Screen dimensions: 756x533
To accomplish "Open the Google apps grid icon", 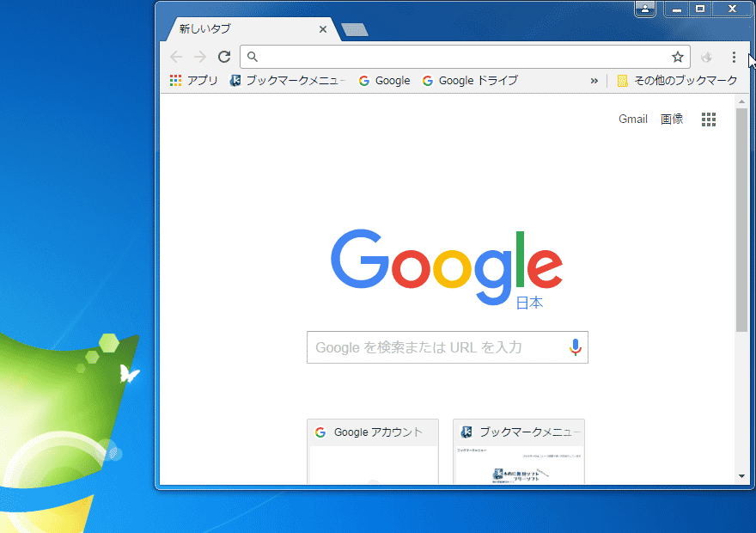I will point(708,119).
